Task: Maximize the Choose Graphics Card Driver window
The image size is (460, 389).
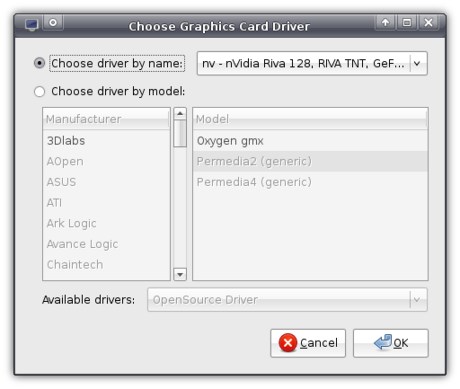Action: [407, 23]
